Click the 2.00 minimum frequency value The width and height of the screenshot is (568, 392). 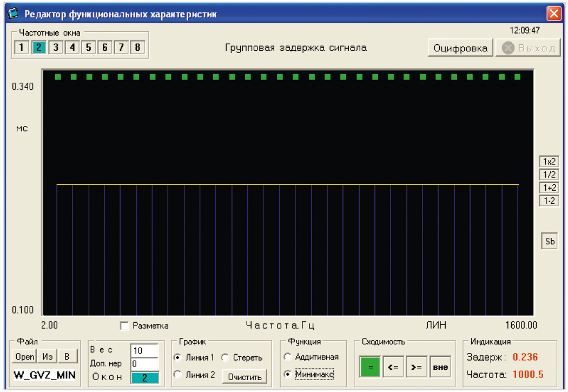[49, 325]
